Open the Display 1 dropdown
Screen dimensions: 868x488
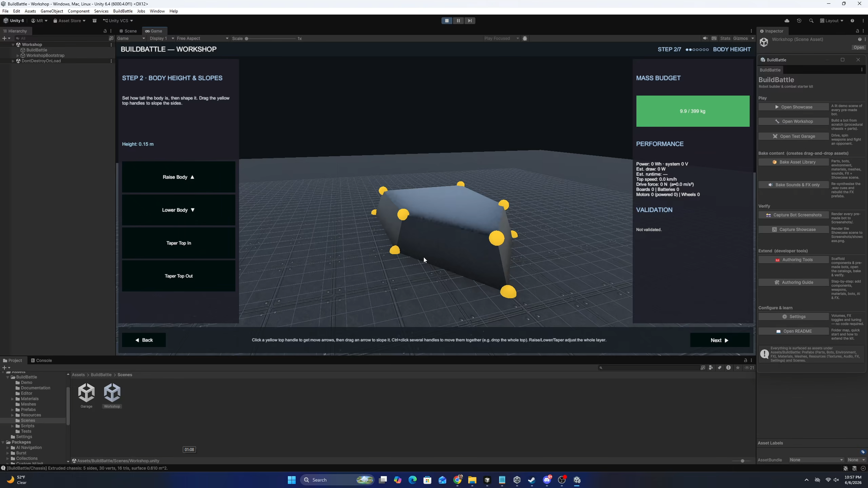point(161,38)
